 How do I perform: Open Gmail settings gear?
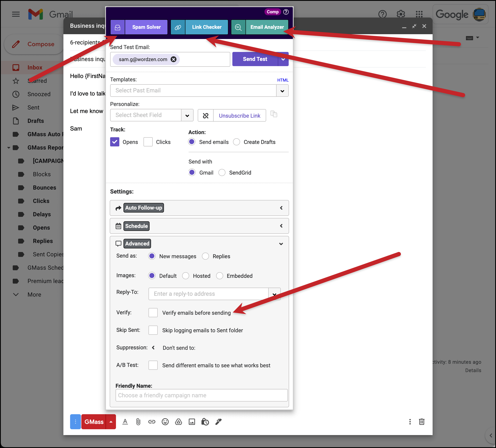coord(401,14)
